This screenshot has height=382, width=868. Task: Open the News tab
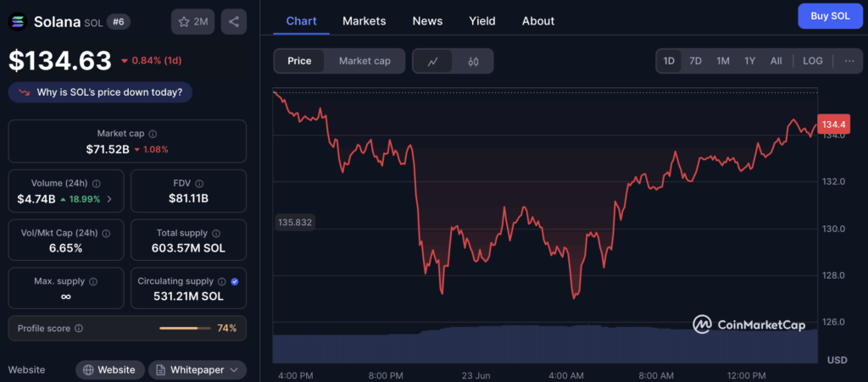(x=427, y=21)
